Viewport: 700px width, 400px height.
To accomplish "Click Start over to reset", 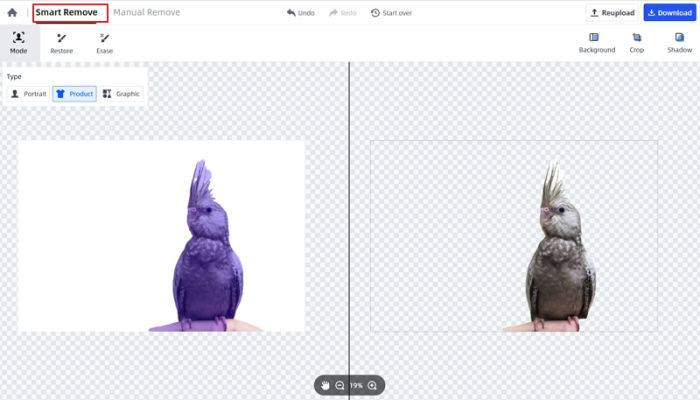I will click(391, 13).
